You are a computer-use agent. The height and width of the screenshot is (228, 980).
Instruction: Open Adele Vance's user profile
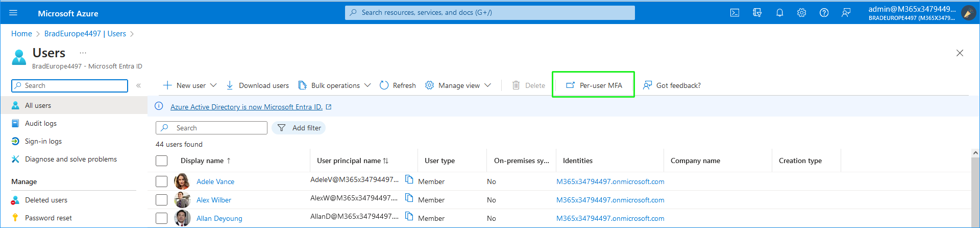(215, 181)
